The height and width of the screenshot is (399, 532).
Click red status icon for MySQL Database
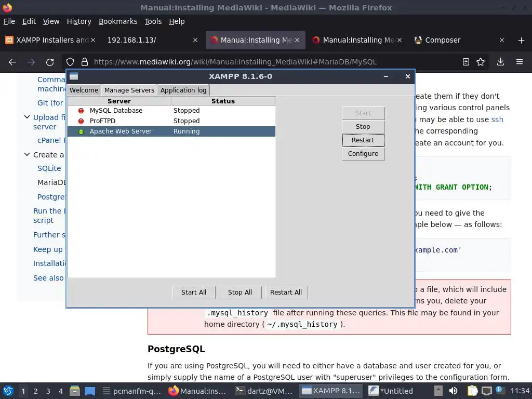point(81,111)
